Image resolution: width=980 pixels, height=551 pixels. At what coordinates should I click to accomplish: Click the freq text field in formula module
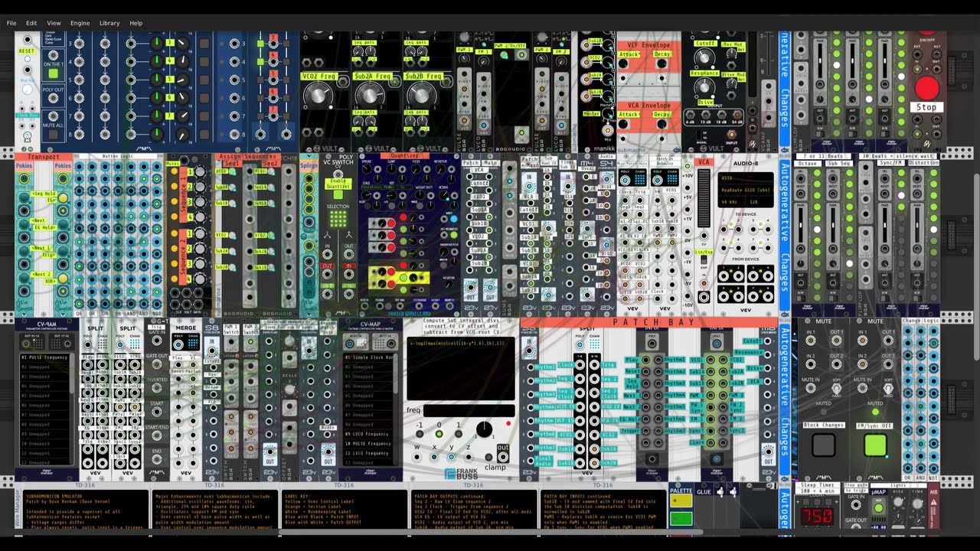[469, 411]
